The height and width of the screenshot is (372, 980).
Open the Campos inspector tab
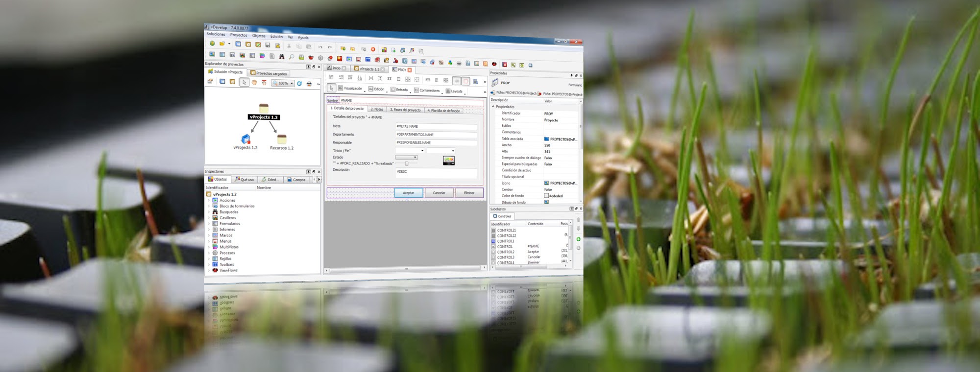[296, 180]
